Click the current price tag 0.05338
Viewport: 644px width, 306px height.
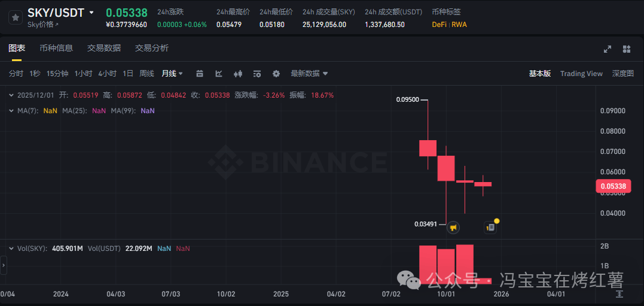[x=613, y=186]
